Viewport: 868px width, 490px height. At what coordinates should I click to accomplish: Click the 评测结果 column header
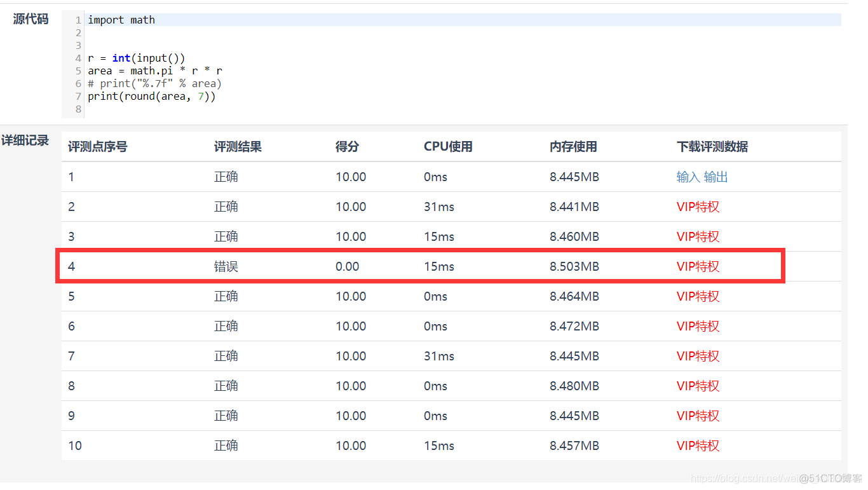pyautogui.click(x=238, y=147)
